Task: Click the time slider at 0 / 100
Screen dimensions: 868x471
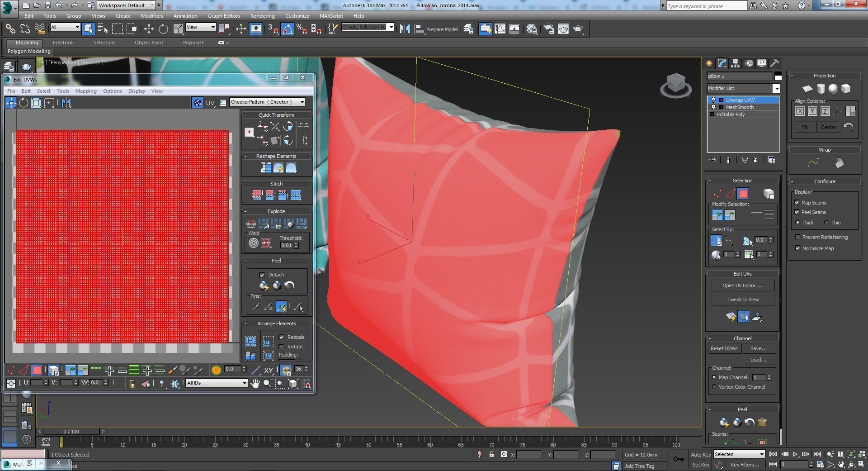Action: (71, 432)
